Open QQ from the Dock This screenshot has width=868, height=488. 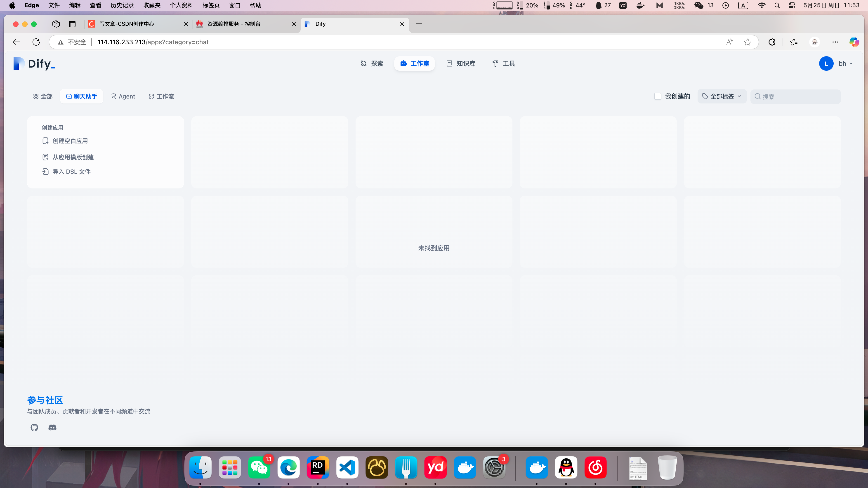(566, 467)
